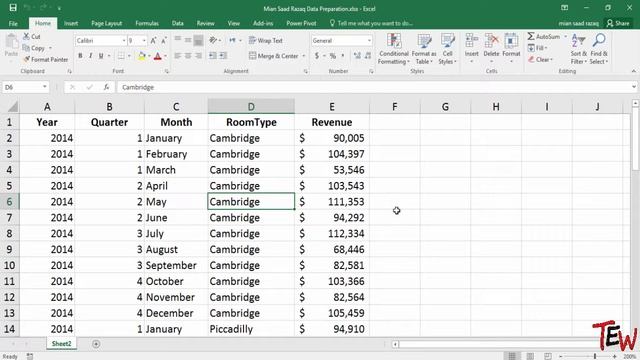Open Cell Styles gallery
This screenshot has height=360, width=640.
(447, 49)
